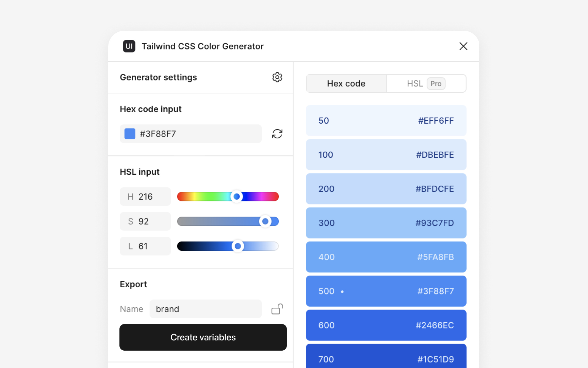Screen dimensions: 588x368
Task: Click the UI plugin logo
Action: 129,46
